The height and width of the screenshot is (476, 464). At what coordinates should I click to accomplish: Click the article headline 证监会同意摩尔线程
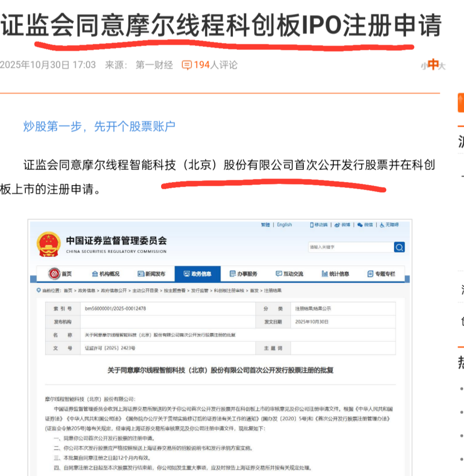[x=221, y=25]
